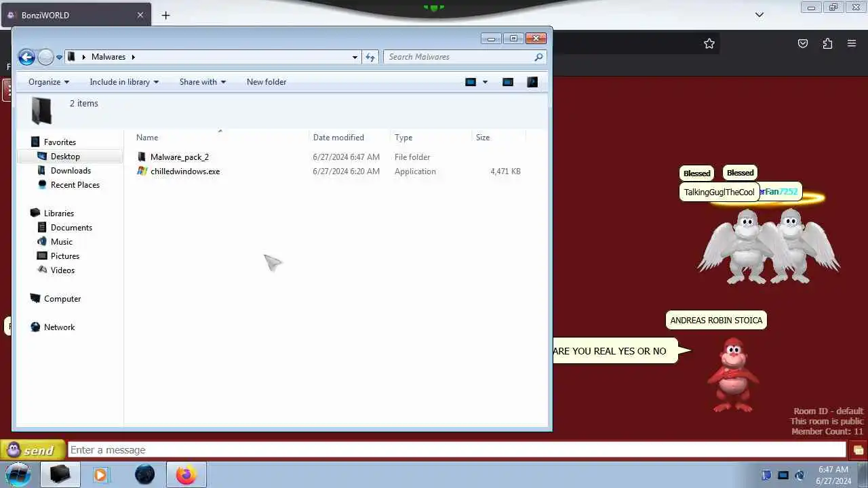Open Documents library in navigation pane

click(71, 228)
